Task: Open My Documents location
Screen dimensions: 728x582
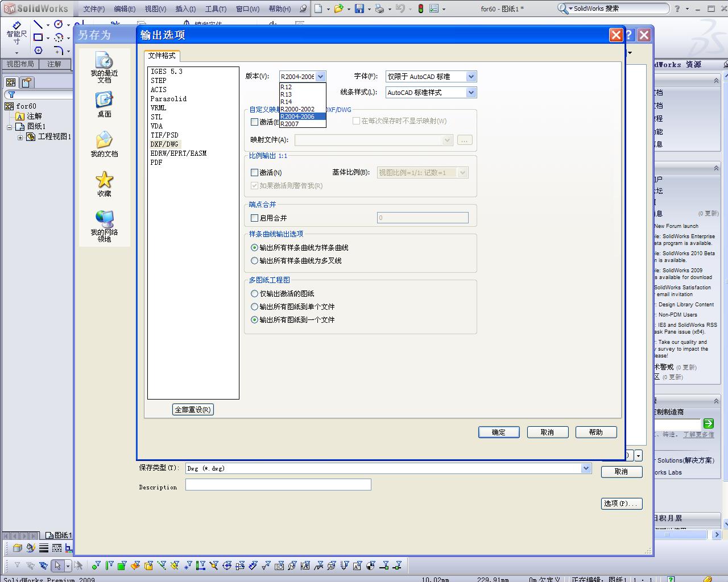Action: pos(104,144)
